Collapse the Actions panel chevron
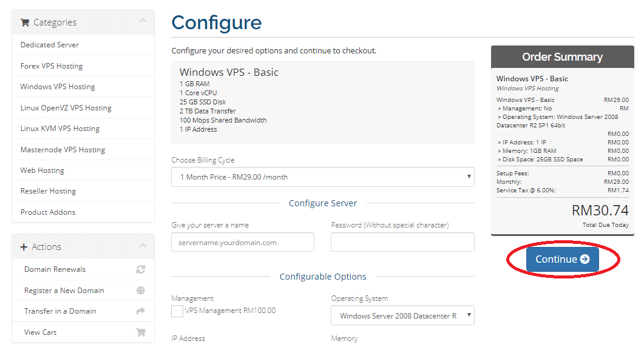 143,246
